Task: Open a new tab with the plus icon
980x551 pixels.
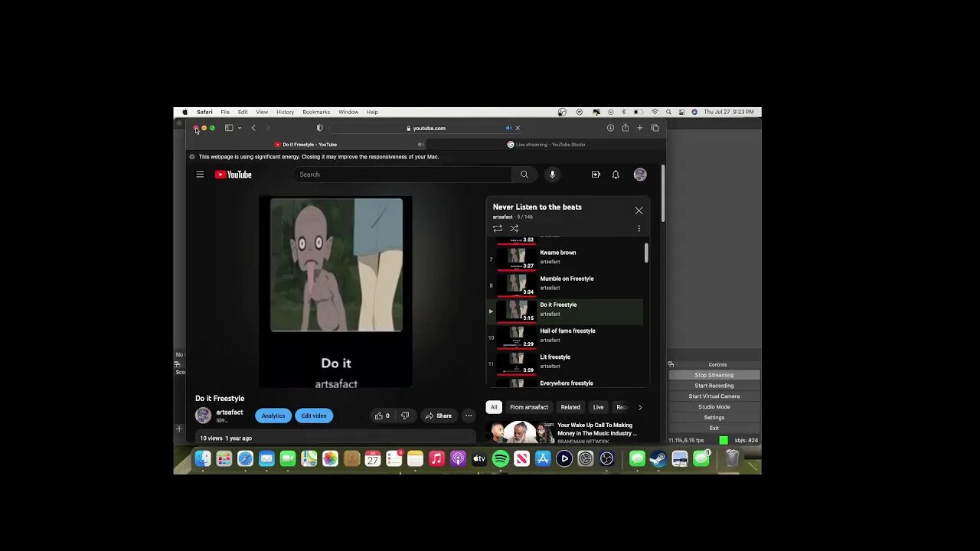Action: (640, 128)
